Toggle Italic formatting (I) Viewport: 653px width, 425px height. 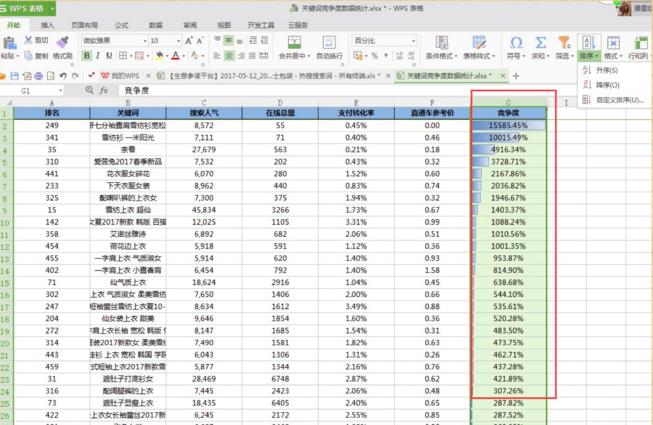[x=98, y=55]
